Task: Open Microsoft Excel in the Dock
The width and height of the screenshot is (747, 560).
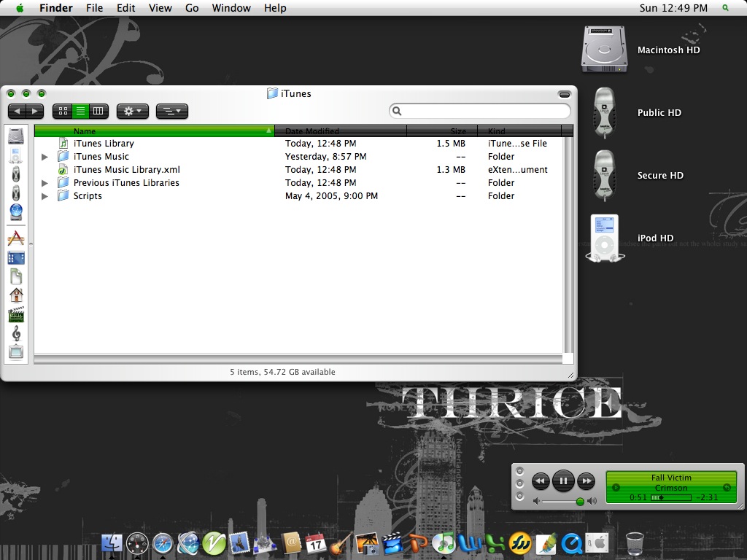Action: point(495,544)
